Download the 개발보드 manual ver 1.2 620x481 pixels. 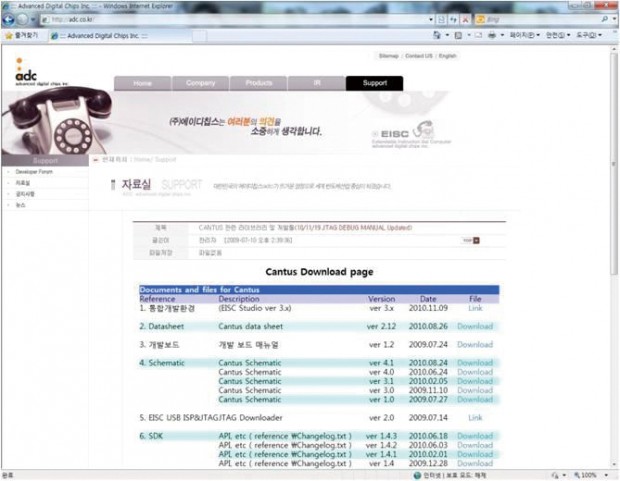click(x=475, y=345)
